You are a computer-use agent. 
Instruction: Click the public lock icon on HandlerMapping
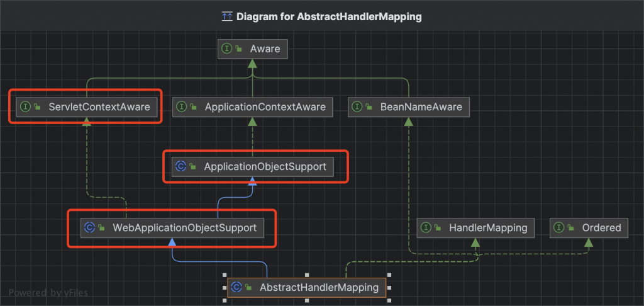point(438,227)
